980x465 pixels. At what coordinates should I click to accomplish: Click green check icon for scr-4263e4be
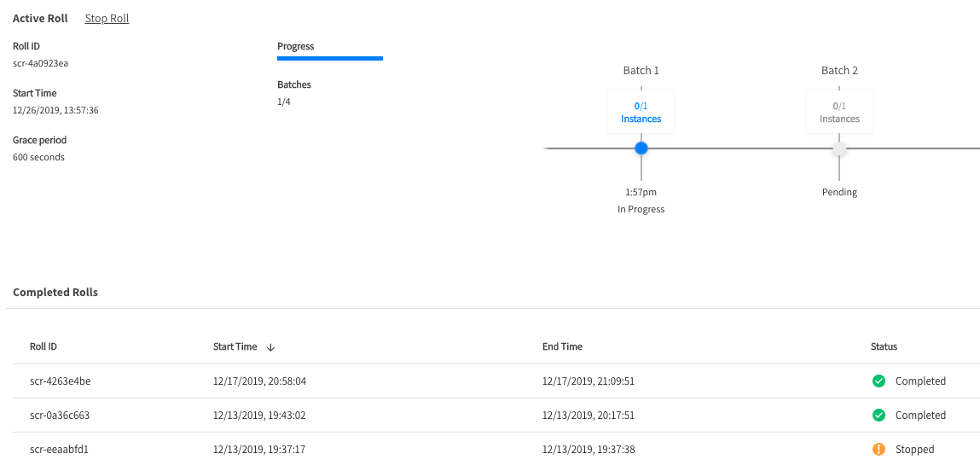coord(879,381)
